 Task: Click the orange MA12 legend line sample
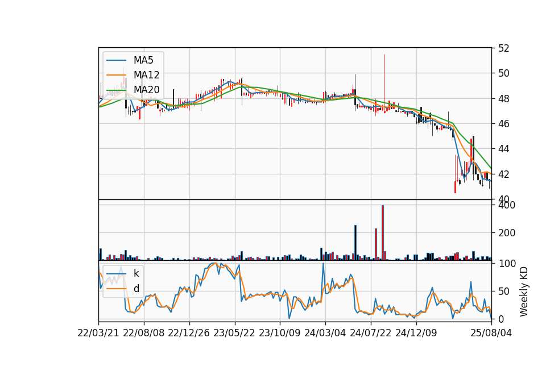pyautogui.click(x=116, y=75)
